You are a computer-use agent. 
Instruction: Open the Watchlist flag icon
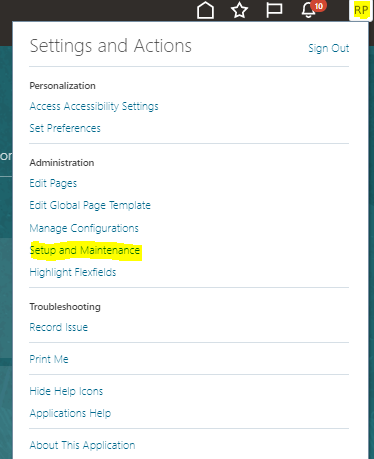pos(274,10)
